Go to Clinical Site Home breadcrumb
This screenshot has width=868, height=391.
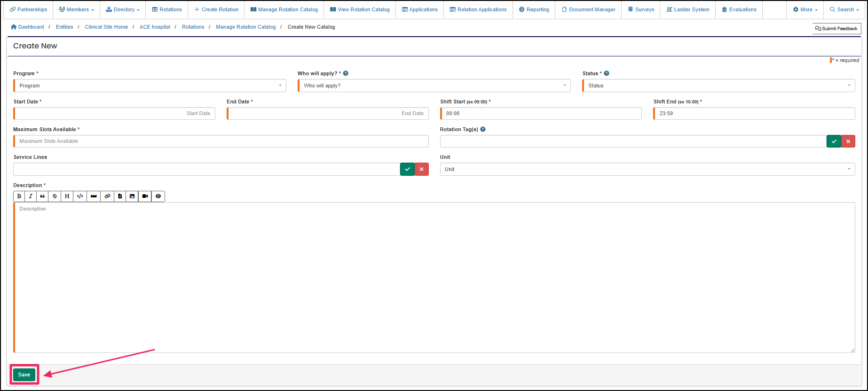click(x=106, y=27)
